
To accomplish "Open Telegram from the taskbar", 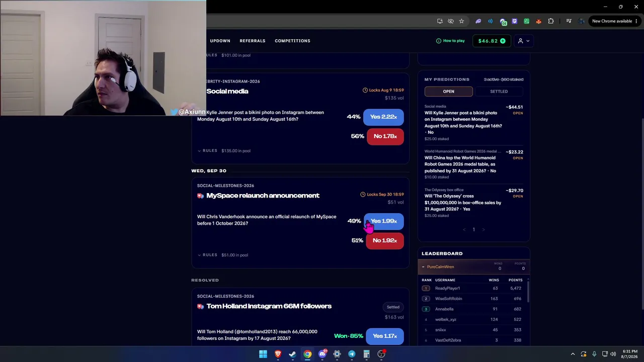I will pyautogui.click(x=352, y=354).
